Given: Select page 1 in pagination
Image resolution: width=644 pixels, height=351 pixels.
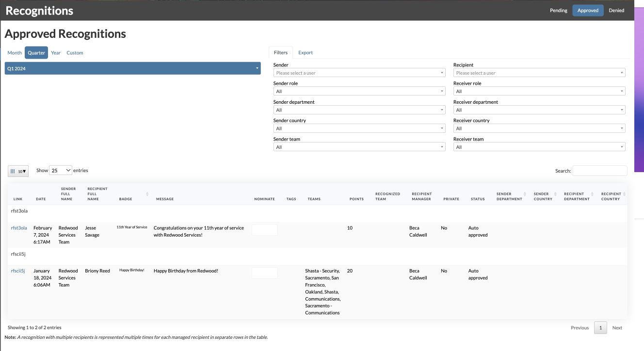Looking at the screenshot, I should coord(600,328).
